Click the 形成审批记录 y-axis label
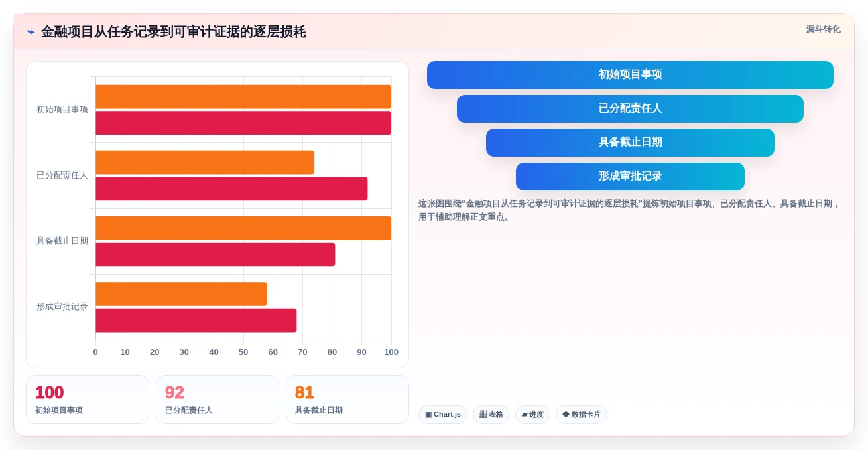This screenshot has height=450, width=868. click(x=62, y=307)
